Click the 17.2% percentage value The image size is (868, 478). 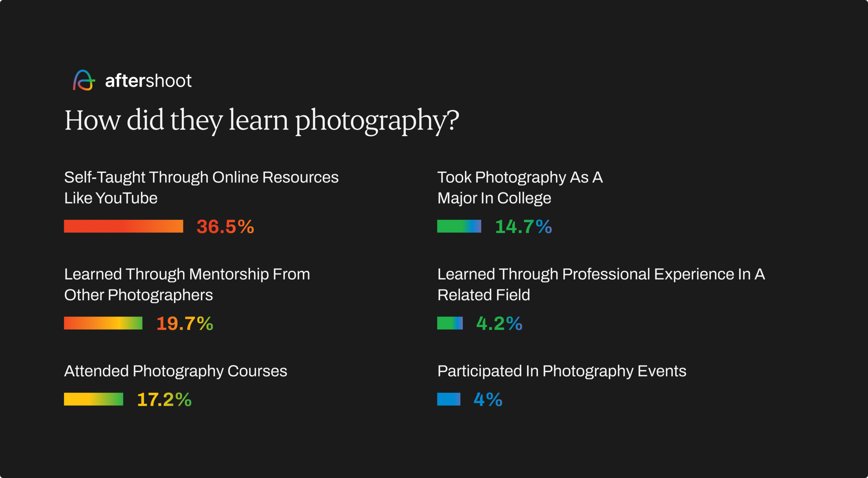coord(164,399)
